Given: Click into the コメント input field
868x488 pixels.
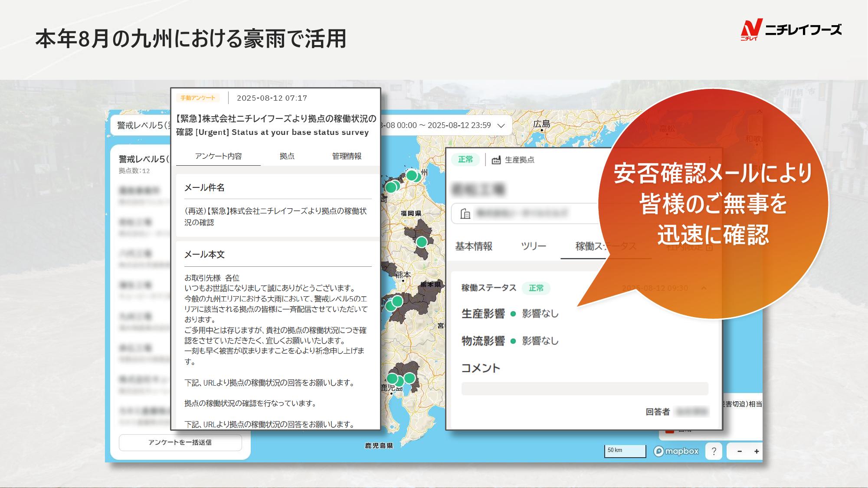Looking at the screenshot, I should 585,389.
